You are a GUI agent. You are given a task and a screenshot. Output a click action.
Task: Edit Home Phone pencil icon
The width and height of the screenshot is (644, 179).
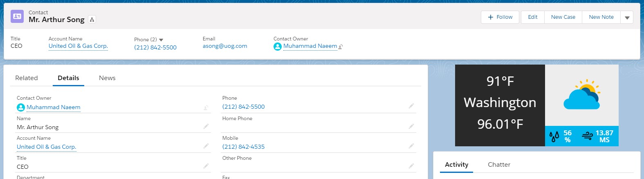[411, 126]
